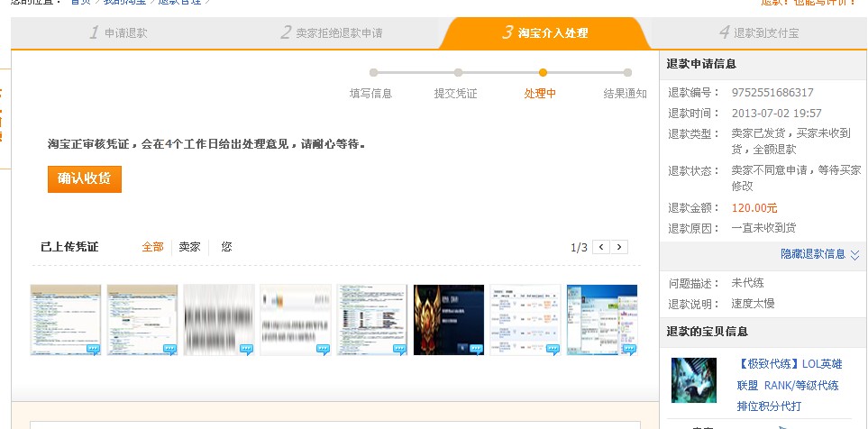Click the refund amount 120.00元
The height and width of the screenshot is (429, 868).
(754, 208)
